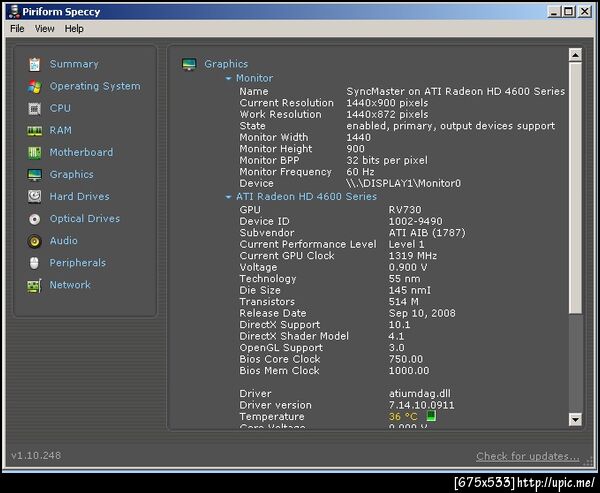Screen dimensions: 600x493
Task: Open the File menu
Action: 17,29
